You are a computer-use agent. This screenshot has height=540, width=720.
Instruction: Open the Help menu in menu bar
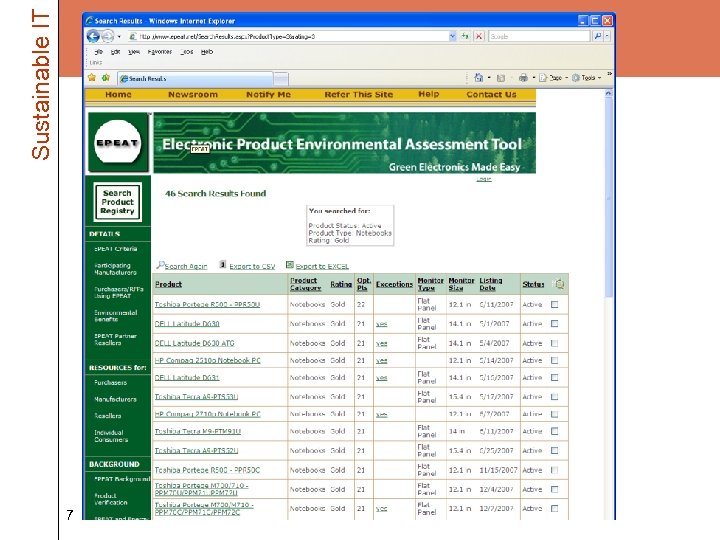pyautogui.click(x=207, y=52)
